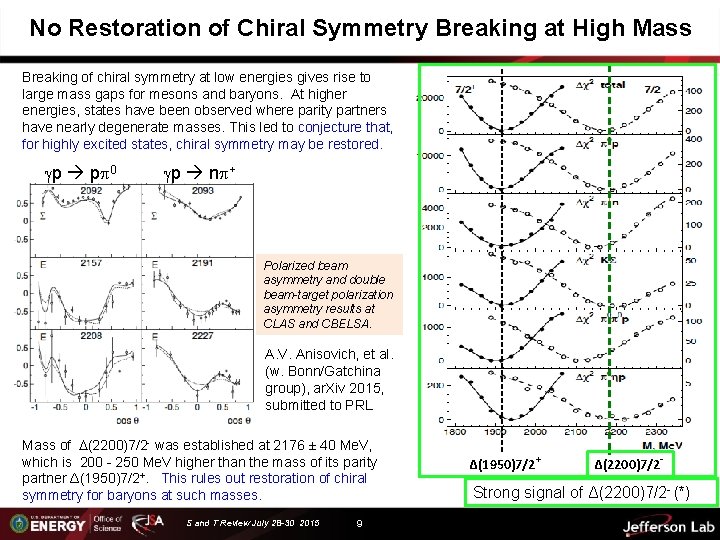Select 'S and T Review July 28-30 2015' text

pyautogui.click(x=253, y=523)
